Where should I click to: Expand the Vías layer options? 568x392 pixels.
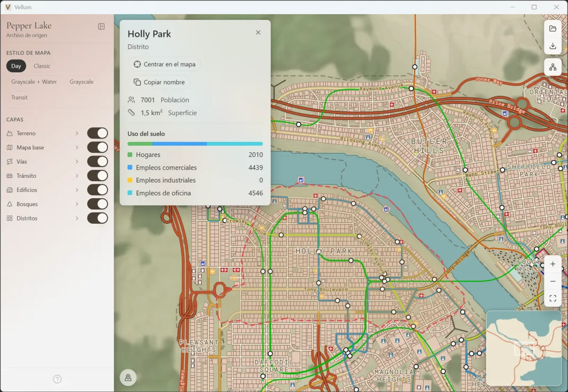click(x=77, y=162)
